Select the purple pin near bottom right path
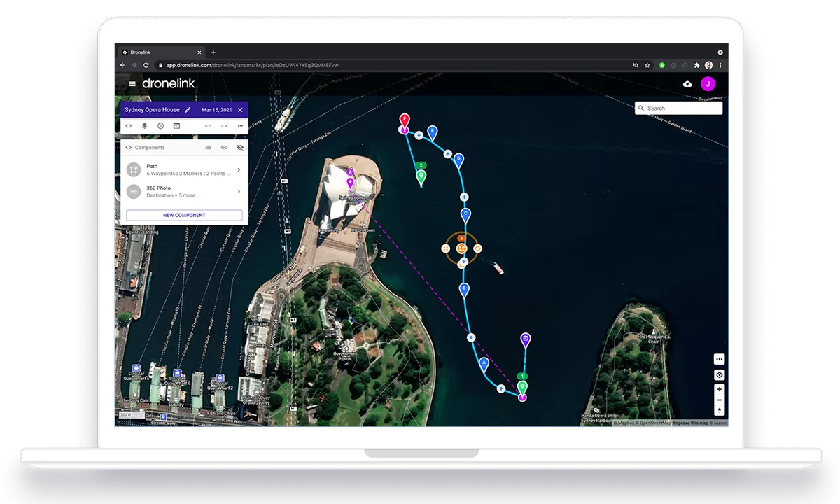The width and height of the screenshot is (840, 504). [x=526, y=339]
